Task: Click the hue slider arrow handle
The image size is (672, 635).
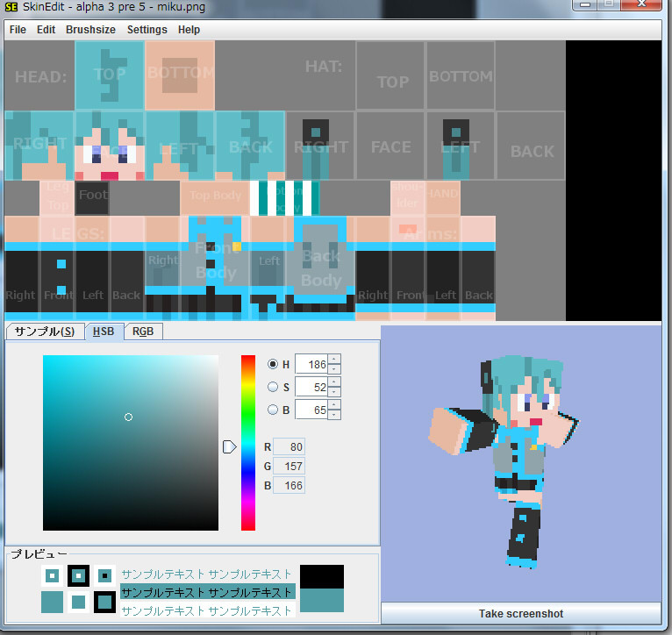Action: point(229,447)
